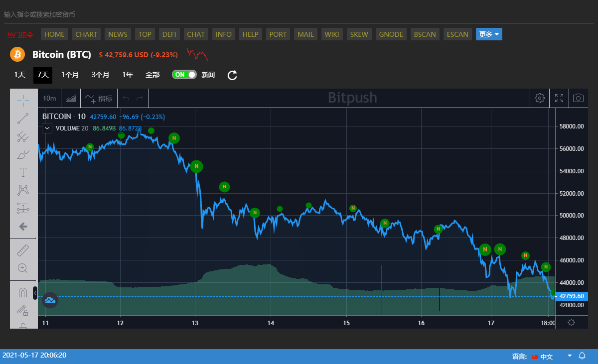Screen dimensions: 598x364
Task: Open the DEFI menu item
Action: (x=169, y=34)
